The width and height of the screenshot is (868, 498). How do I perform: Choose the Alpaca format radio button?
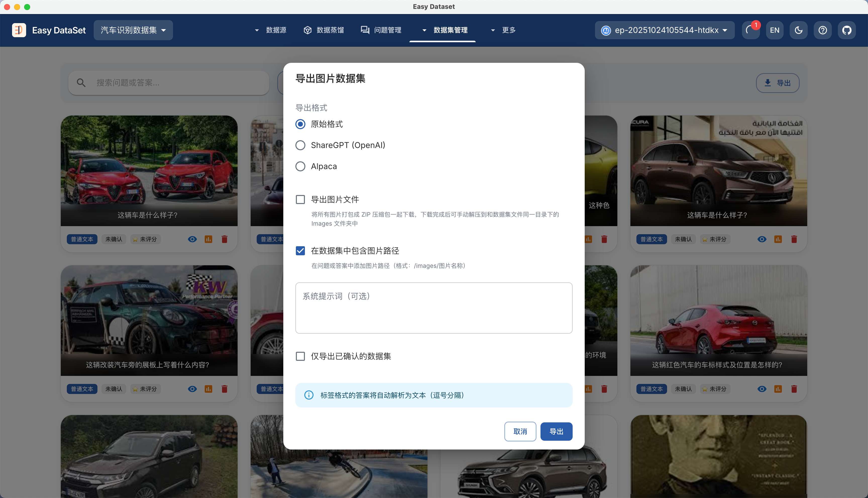click(300, 166)
